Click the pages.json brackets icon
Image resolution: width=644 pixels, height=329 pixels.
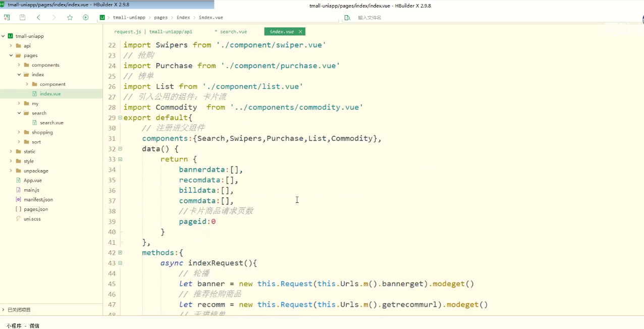click(x=18, y=209)
